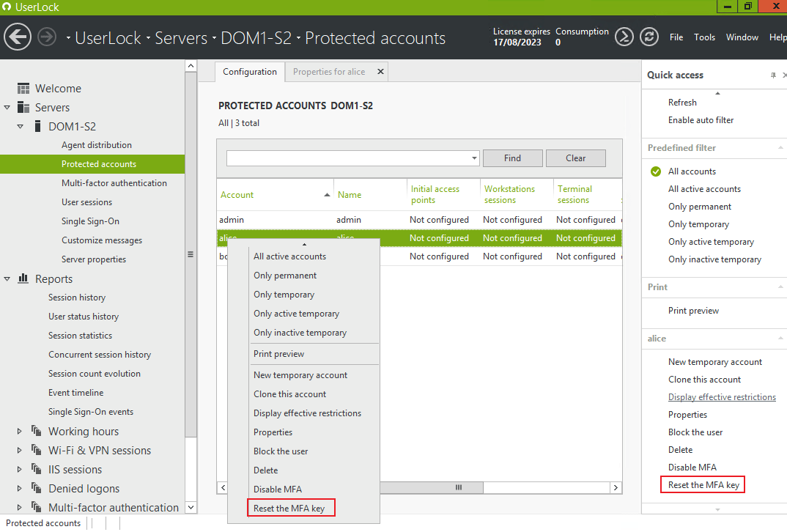The width and height of the screenshot is (787, 532).
Task: Select the admin account row
Action: click(x=419, y=220)
